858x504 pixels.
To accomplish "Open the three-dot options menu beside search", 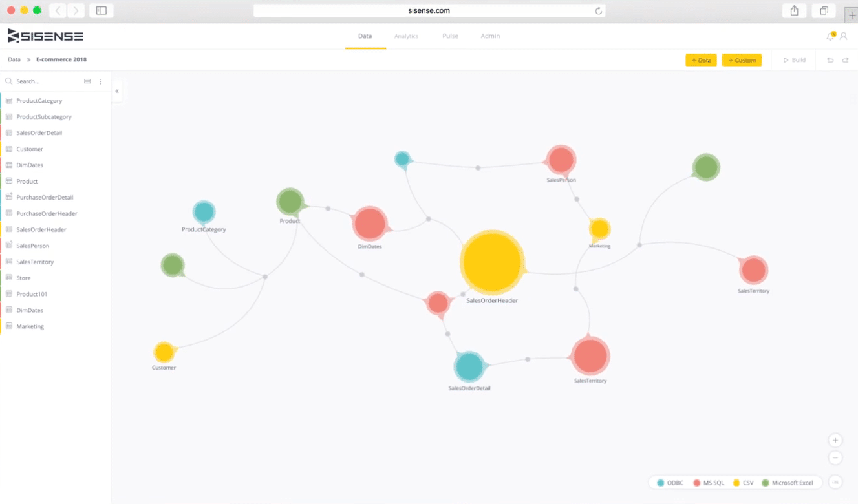I will coord(100,81).
